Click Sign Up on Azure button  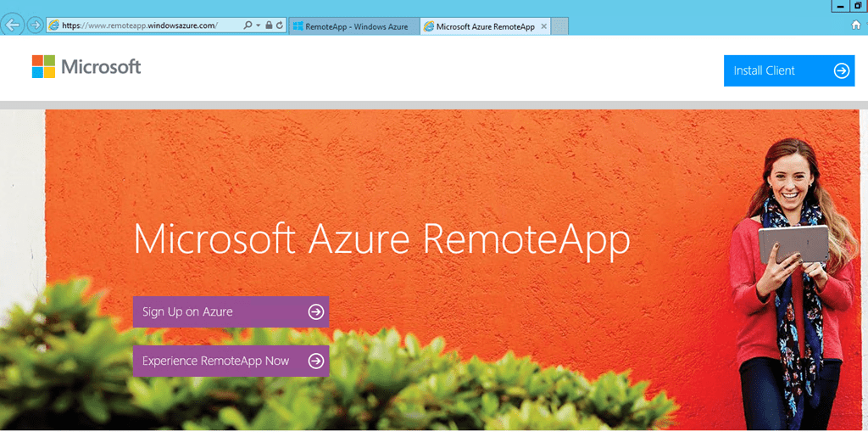[x=231, y=311]
